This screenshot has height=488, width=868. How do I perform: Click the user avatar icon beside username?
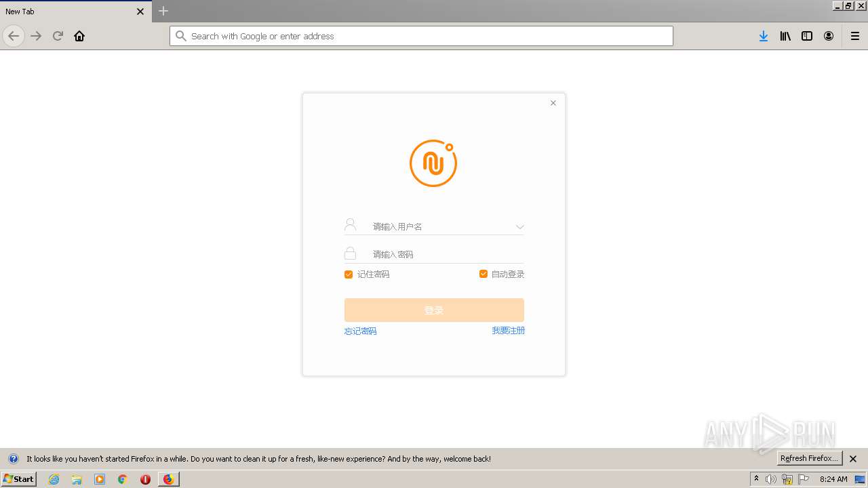[350, 225]
